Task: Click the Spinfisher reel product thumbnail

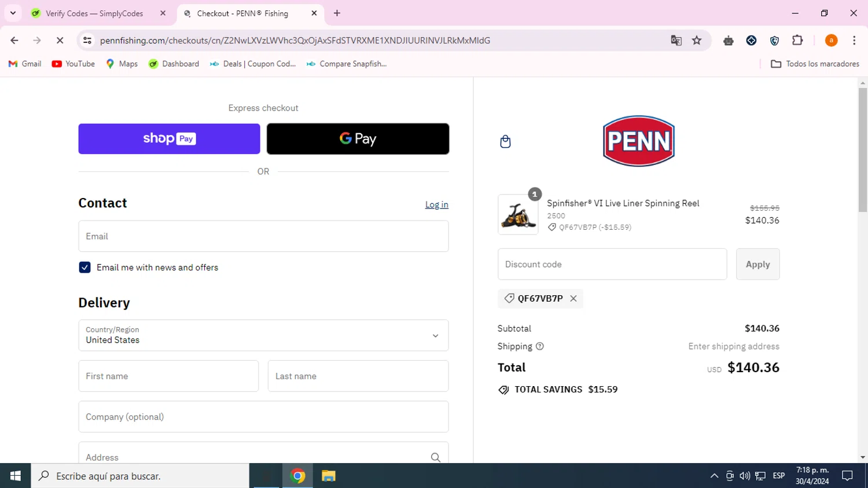Action: pos(518,215)
